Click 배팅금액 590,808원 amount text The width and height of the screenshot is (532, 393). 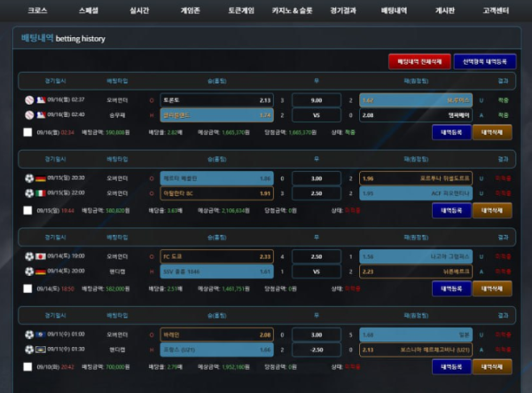tap(106, 132)
